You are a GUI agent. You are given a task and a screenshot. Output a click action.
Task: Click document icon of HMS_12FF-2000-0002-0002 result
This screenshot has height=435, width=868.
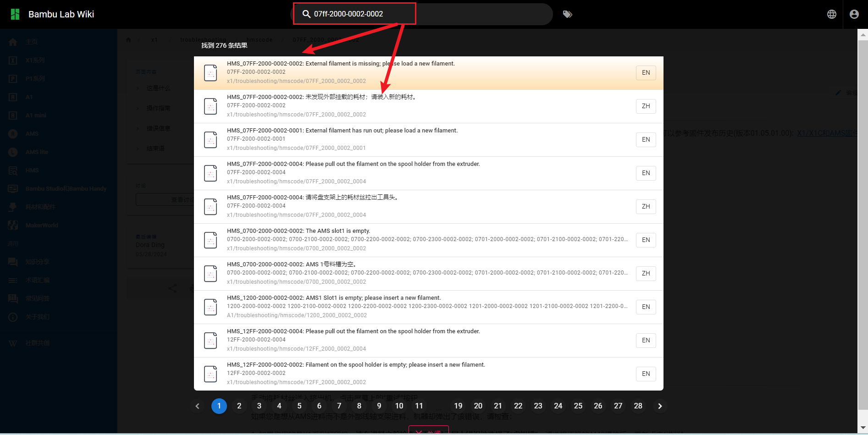coord(210,374)
